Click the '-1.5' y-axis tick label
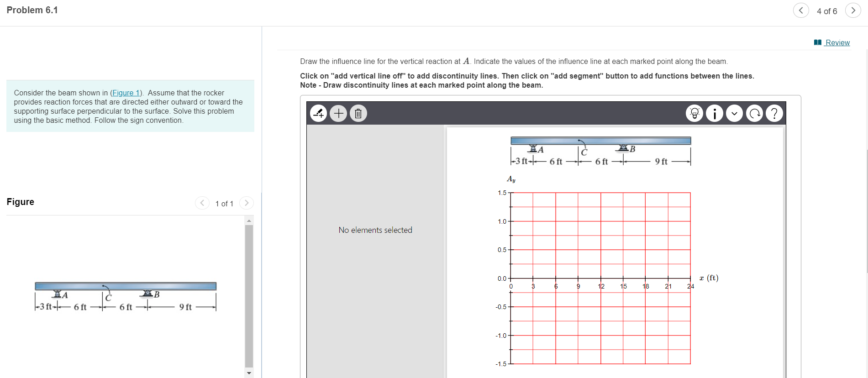 coord(501,364)
